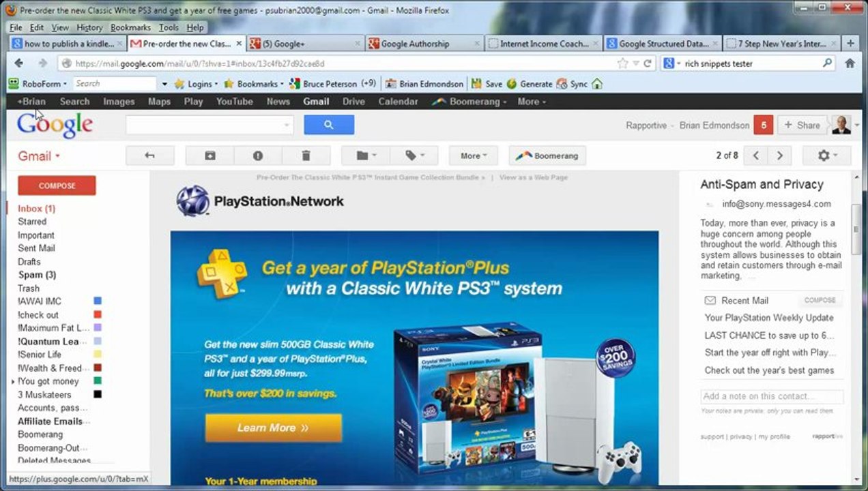868x491 pixels.
Task: Open the Drafts folder
Action: click(x=29, y=262)
